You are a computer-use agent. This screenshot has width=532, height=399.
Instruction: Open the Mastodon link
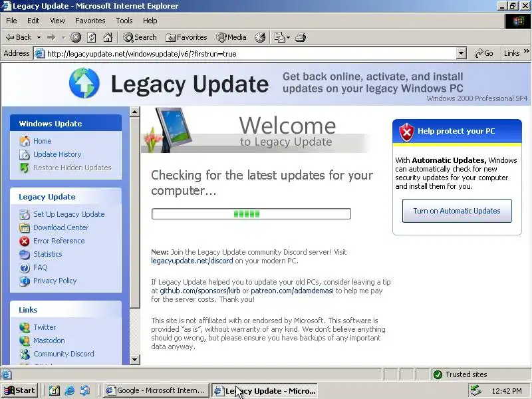[x=49, y=340]
